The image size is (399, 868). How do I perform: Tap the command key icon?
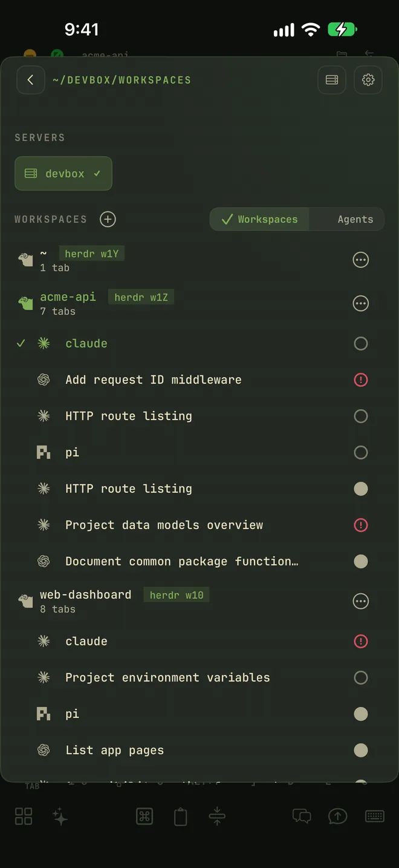(144, 817)
